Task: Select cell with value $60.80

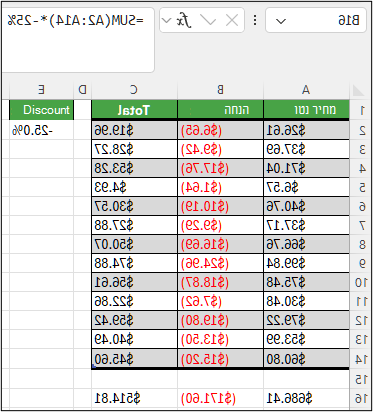Action: click(x=306, y=359)
